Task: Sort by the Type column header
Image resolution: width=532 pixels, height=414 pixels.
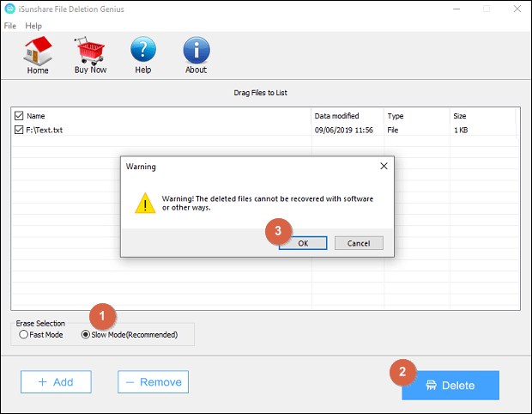Action: pos(396,116)
